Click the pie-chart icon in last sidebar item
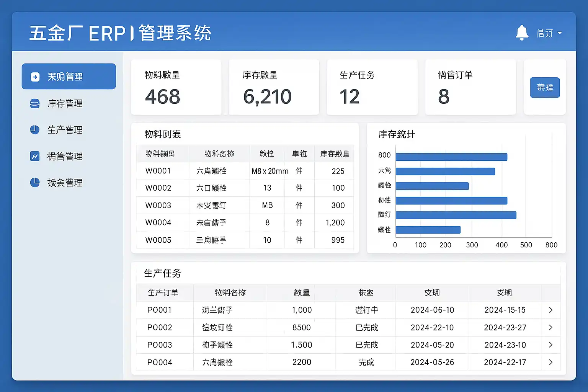Viewport: 588px width, 392px height. (35, 183)
